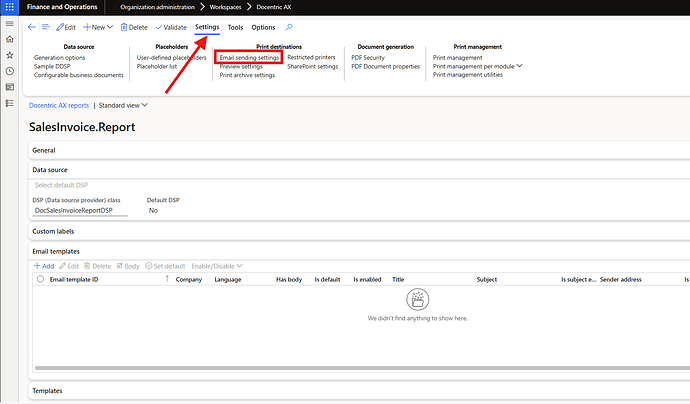The image size is (690, 404).
Task: Open the app launcher waffle icon
Action: point(9,7)
